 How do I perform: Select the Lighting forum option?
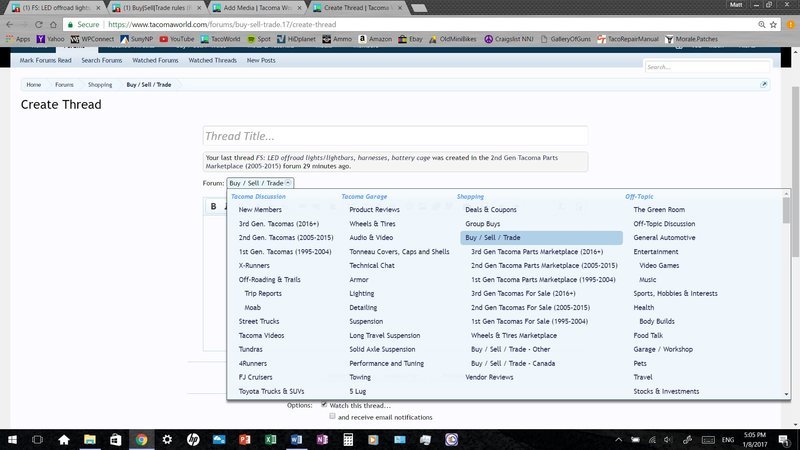362,293
